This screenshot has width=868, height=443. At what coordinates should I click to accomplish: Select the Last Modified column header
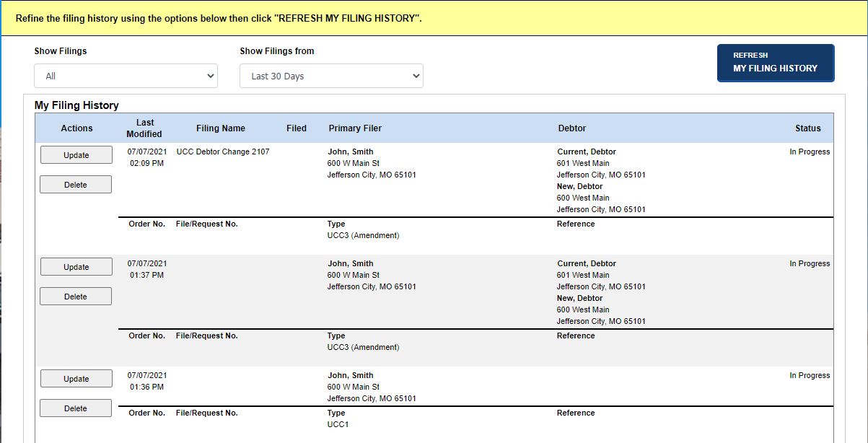[x=144, y=128]
